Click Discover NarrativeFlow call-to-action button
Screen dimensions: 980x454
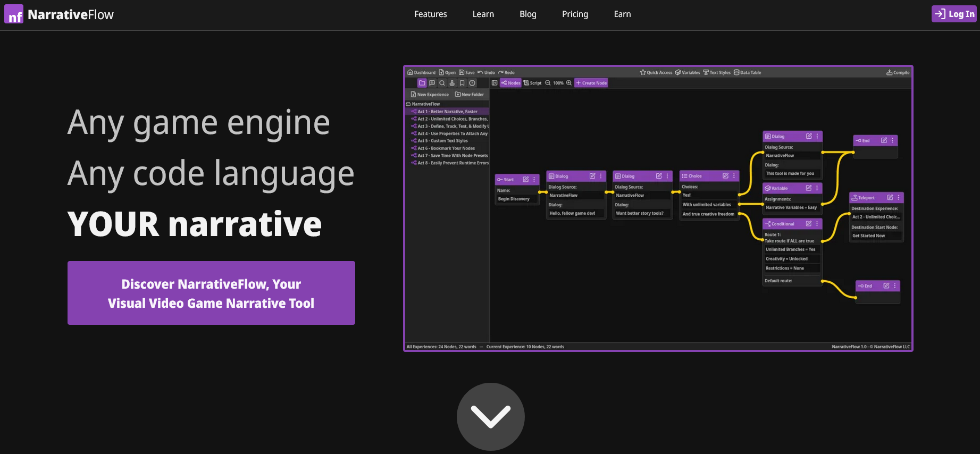pos(211,293)
